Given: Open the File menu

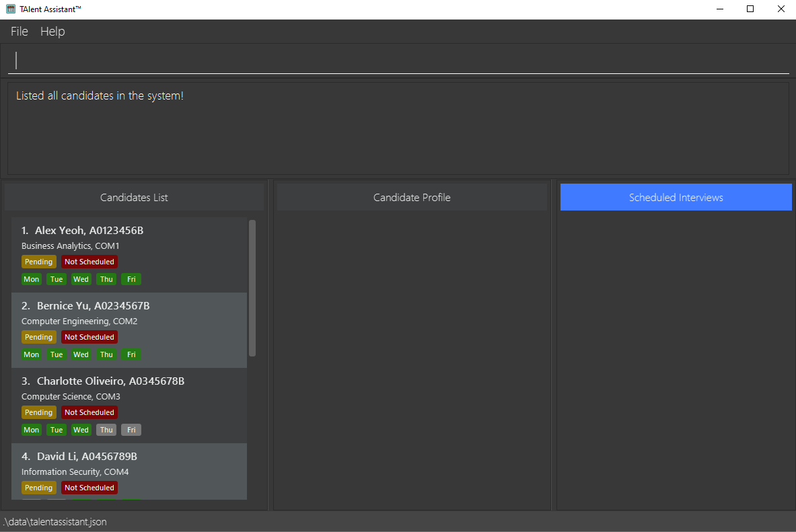Looking at the screenshot, I should [20, 32].
